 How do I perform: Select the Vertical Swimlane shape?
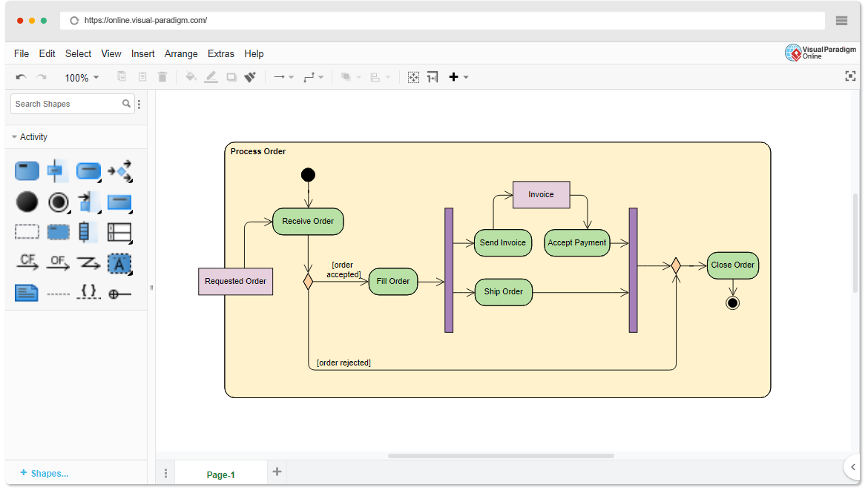88,231
